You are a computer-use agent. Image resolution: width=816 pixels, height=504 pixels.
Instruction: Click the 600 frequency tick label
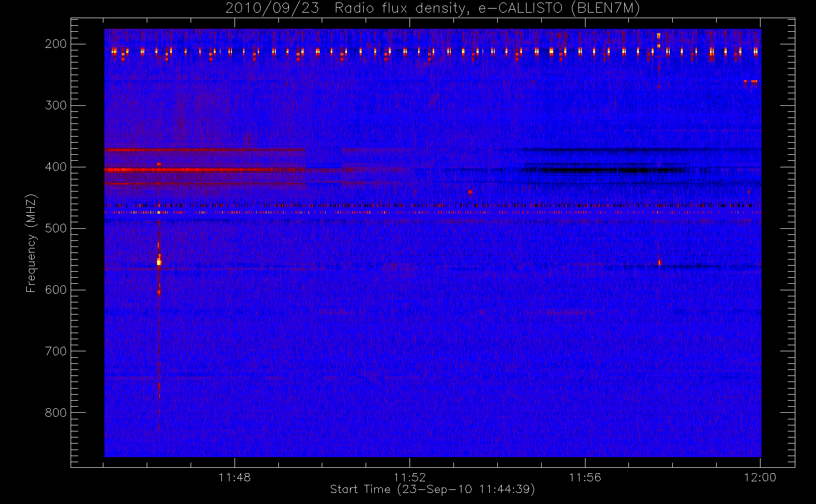pos(56,290)
